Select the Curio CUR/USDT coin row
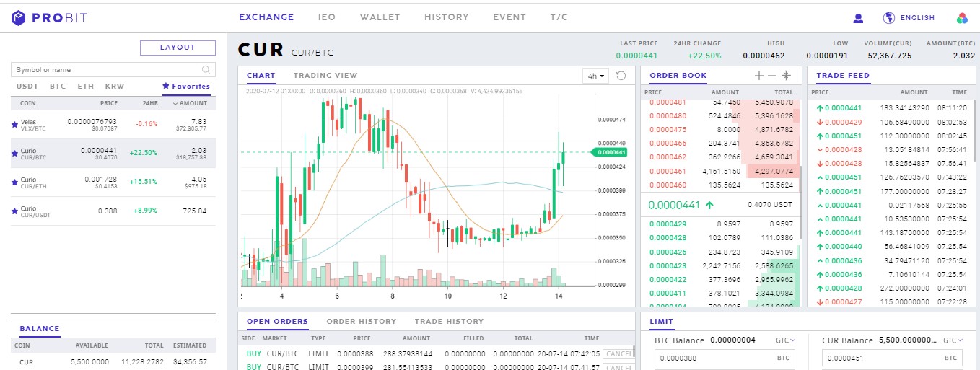The height and width of the screenshot is (370, 980). [x=113, y=211]
